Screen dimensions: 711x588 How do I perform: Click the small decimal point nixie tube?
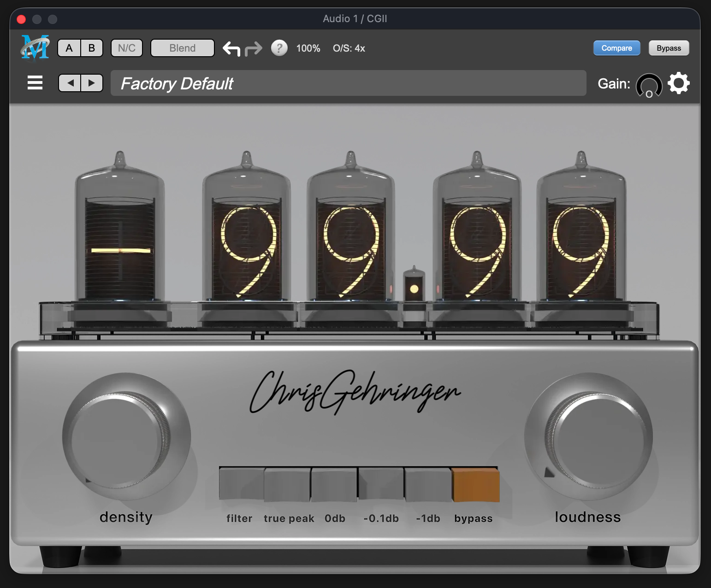click(414, 285)
